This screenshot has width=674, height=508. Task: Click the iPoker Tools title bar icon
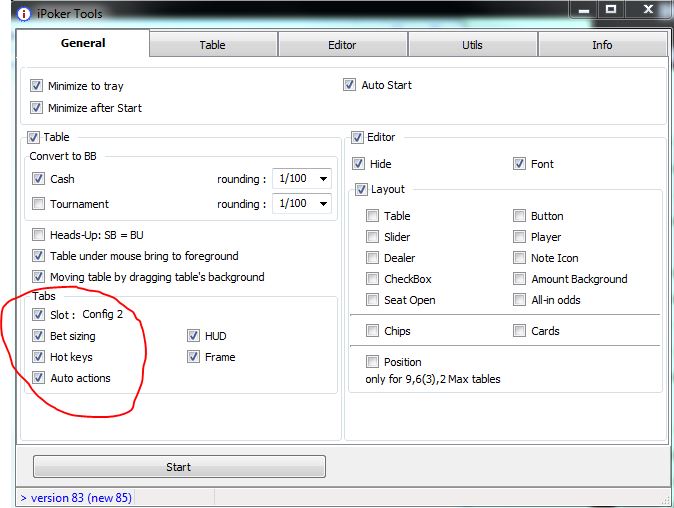[x=24, y=14]
